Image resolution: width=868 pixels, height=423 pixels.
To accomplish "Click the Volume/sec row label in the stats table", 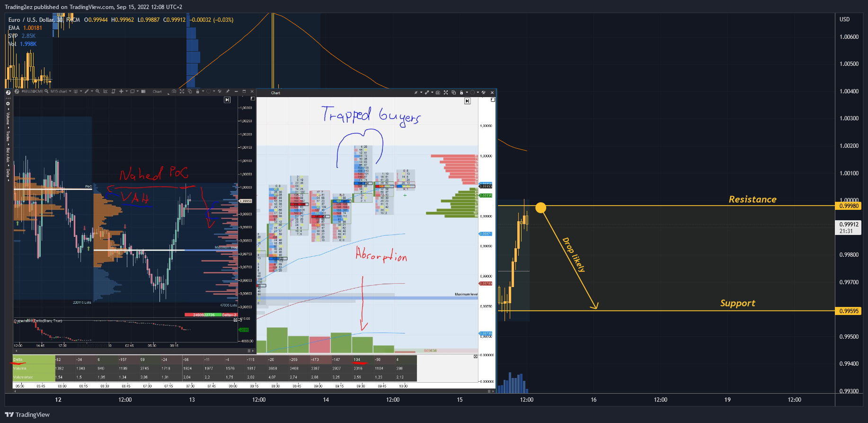I will [23, 377].
